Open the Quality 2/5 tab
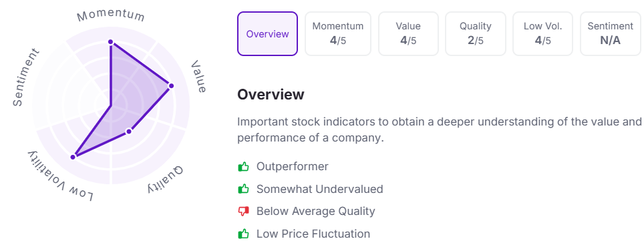 476,33
